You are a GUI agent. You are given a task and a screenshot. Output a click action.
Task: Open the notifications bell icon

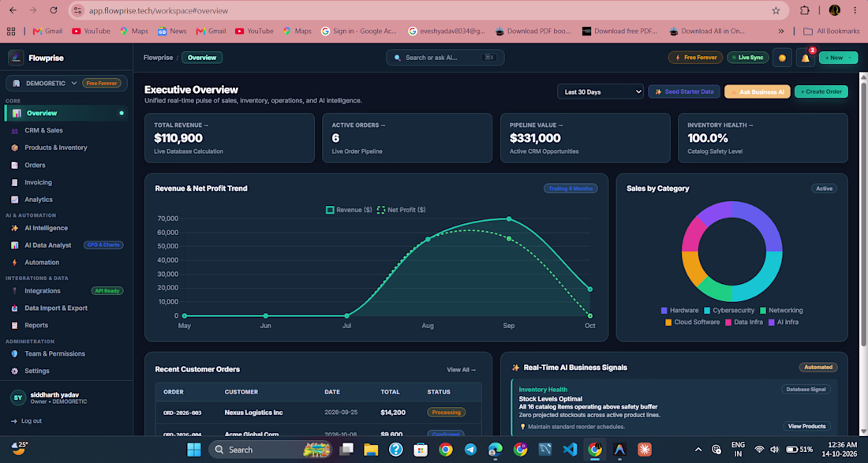[805, 58]
